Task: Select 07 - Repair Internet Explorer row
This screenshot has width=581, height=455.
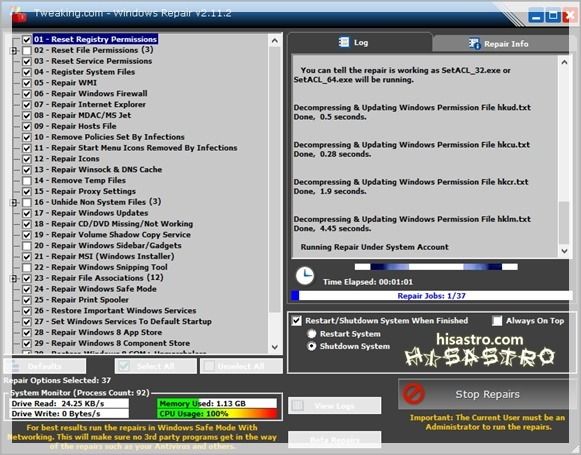Action: 90,104
